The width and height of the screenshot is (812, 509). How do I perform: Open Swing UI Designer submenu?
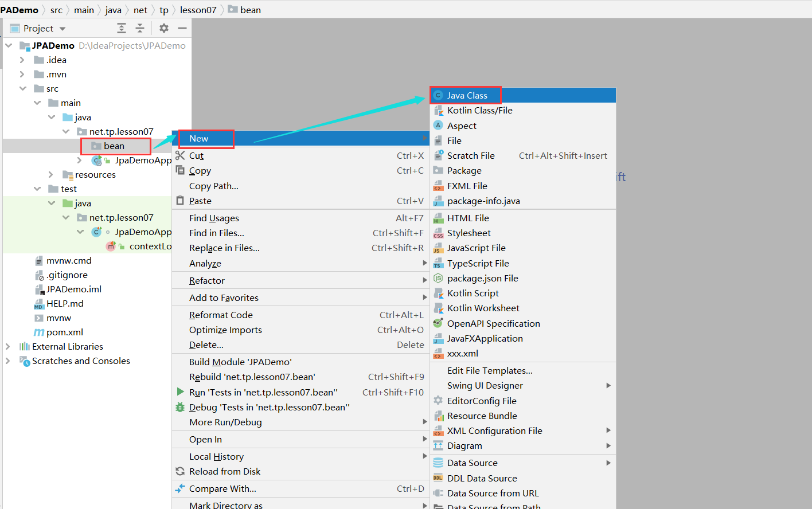[523, 385]
